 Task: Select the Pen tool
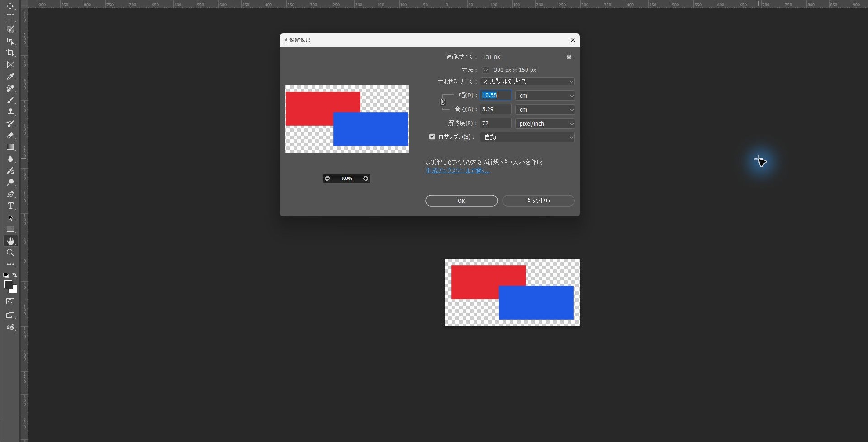(x=10, y=194)
